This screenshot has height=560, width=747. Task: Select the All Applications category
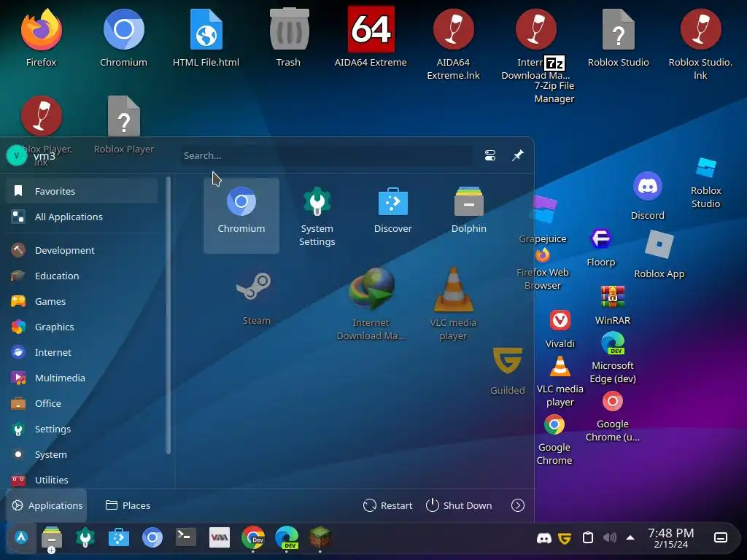(82, 217)
